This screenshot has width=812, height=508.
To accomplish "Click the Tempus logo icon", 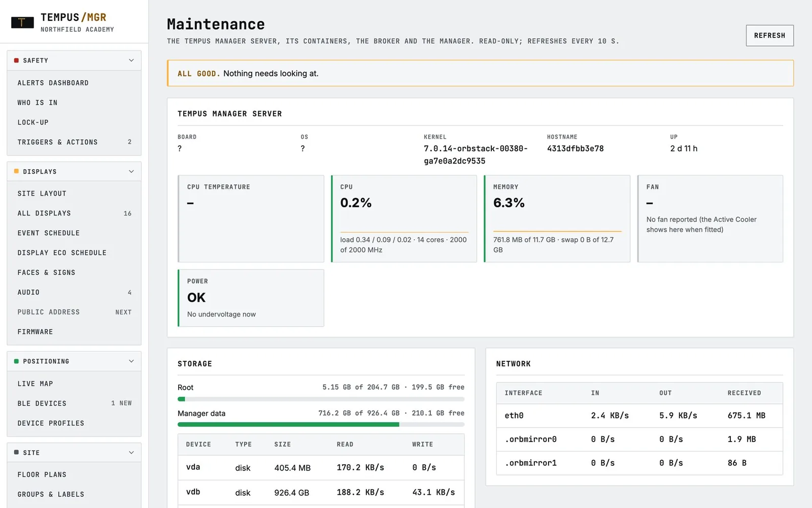I will (22, 22).
